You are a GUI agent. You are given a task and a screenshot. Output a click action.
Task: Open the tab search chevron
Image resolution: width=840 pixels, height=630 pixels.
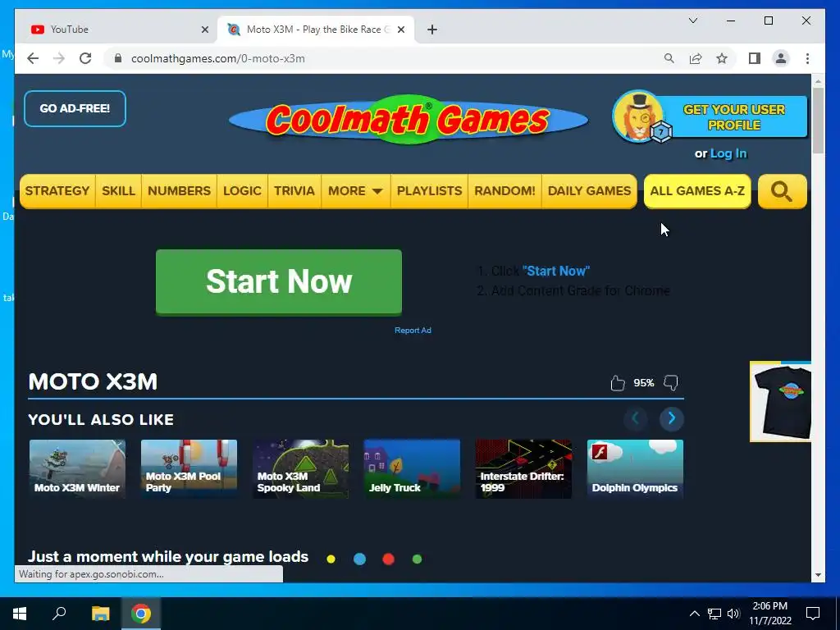[692, 21]
